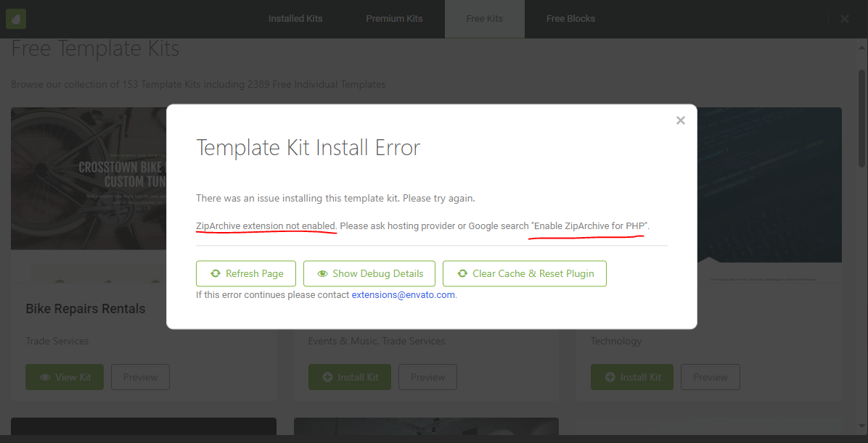Select the reset icon on Clear Cache button
Image resolution: width=868 pixels, height=443 pixels.
(462, 273)
